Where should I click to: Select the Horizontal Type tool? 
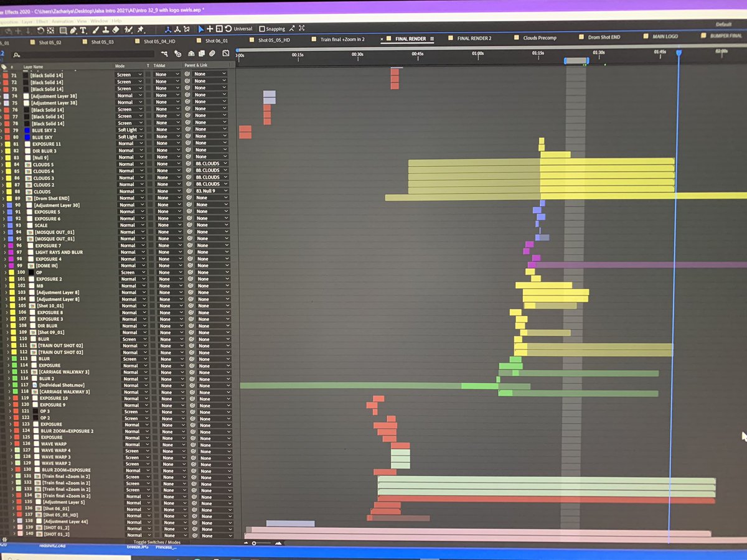(x=83, y=30)
